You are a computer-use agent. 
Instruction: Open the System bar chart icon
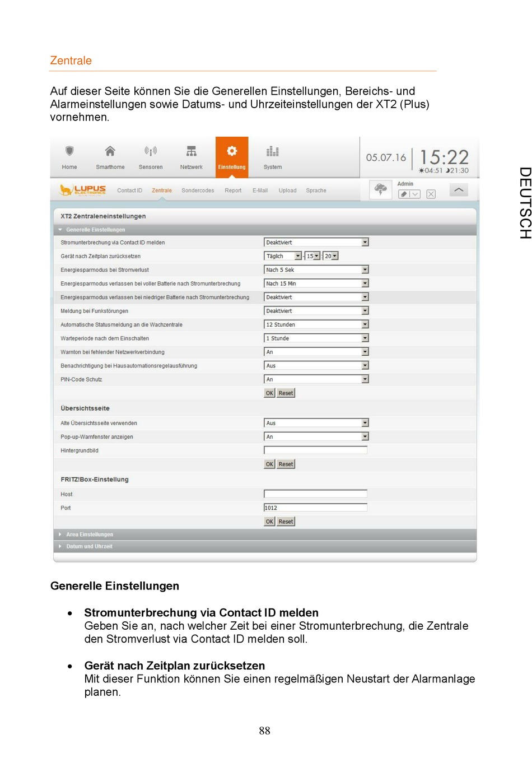click(x=273, y=151)
